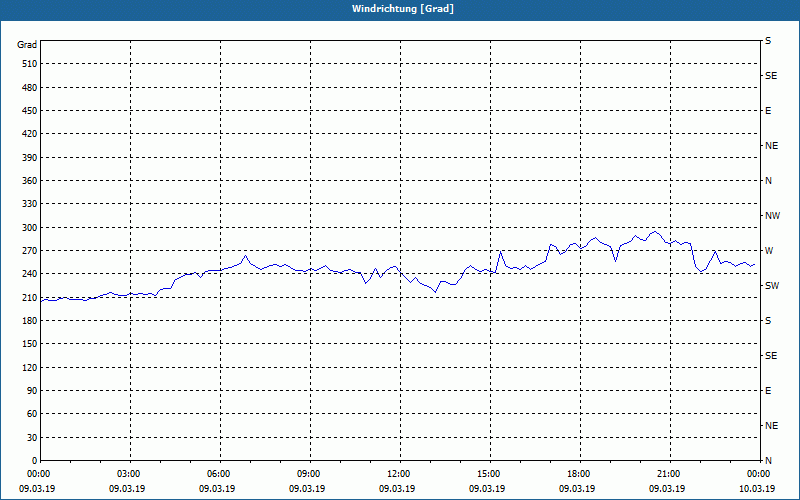This screenshot has width=800, height=500.
Task: Select the 12:00 time label
Action: pyautogui.click(x=399, y=474)
